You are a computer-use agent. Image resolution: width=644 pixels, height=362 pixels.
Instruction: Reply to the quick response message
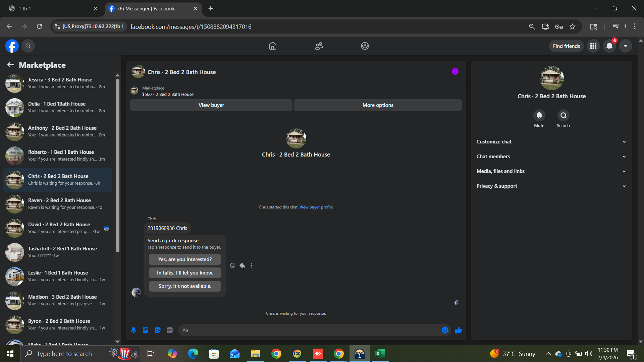242,265
